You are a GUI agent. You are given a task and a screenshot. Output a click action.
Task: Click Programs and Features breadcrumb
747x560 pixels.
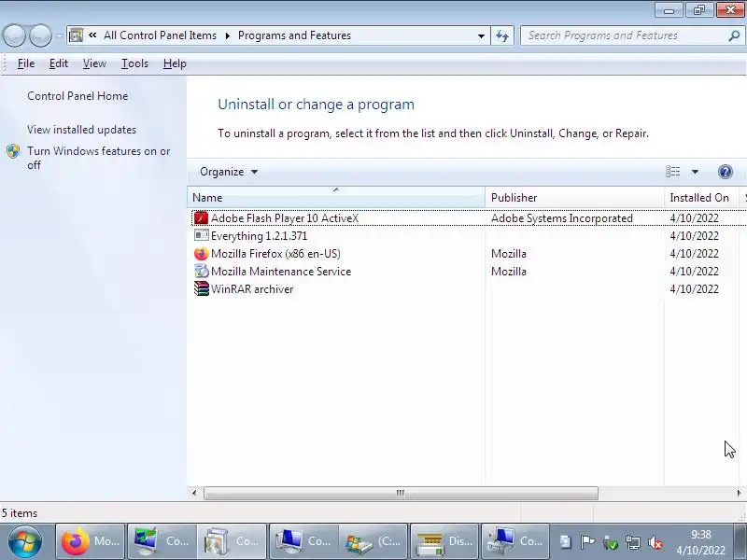(x=294, y=35)
